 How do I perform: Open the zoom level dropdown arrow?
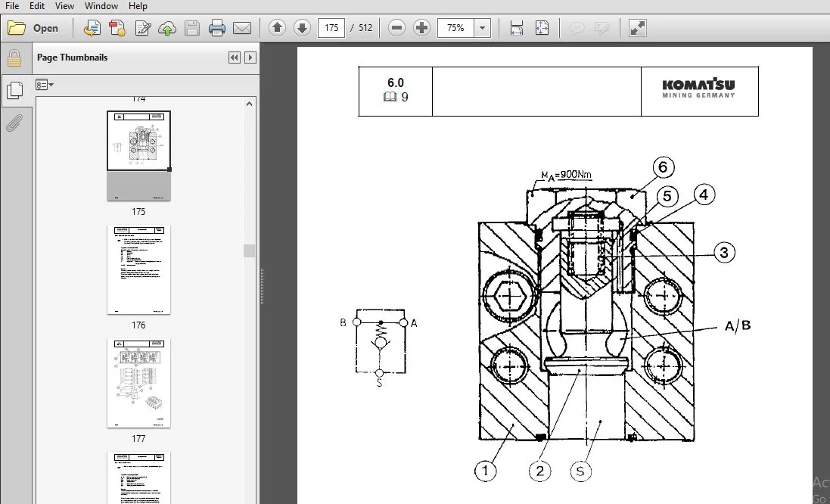pyautogui.click(x=482, y=28)
